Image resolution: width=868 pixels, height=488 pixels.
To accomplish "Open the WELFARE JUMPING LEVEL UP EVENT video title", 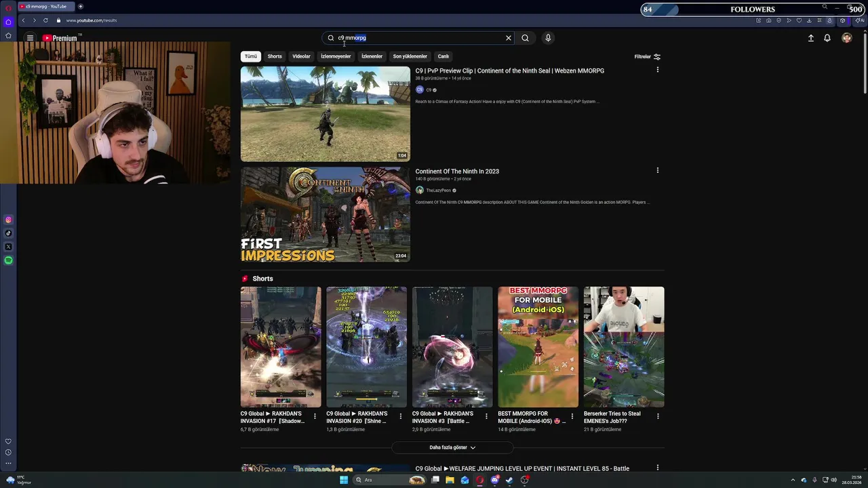I will 522,468.
